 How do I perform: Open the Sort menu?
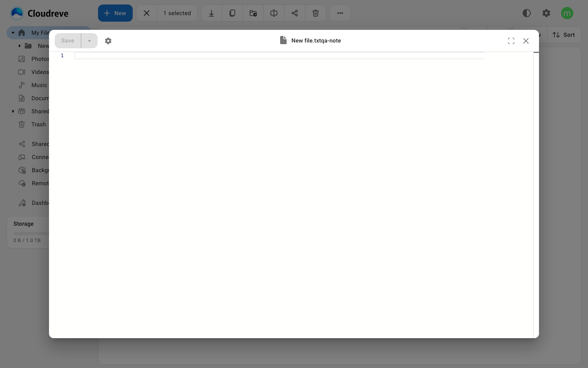coord(564,35)
